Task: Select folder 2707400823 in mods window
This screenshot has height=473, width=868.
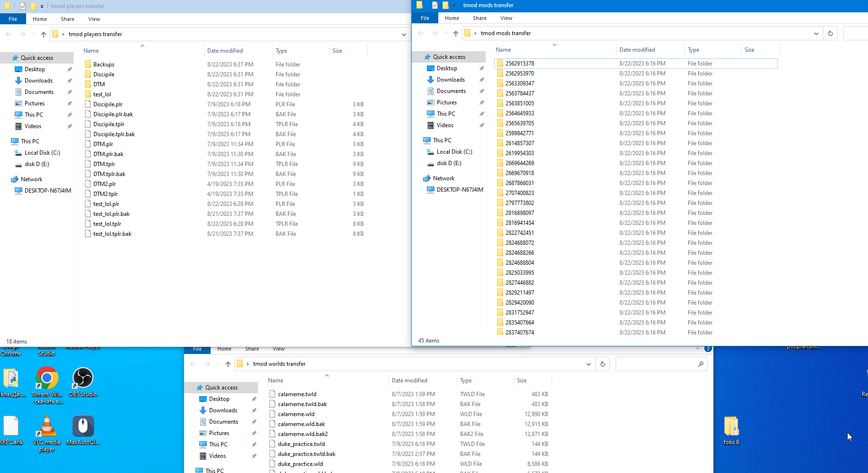Action: [636, 193]
